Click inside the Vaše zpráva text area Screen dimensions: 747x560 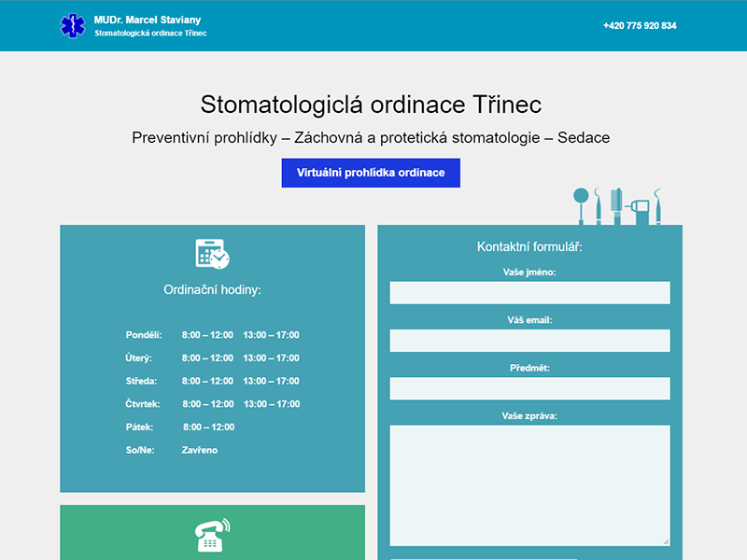pyautogui.click(x=529, y=485)
